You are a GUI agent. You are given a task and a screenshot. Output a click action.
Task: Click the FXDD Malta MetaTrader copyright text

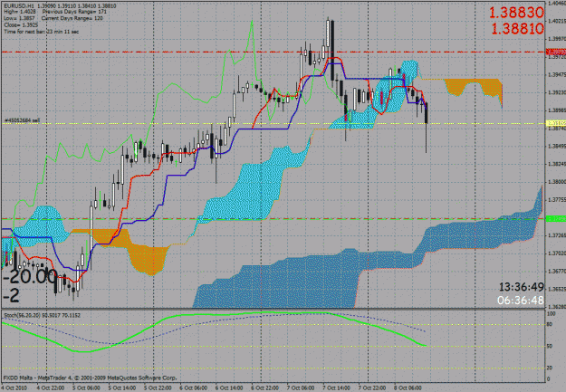point(90,378)
